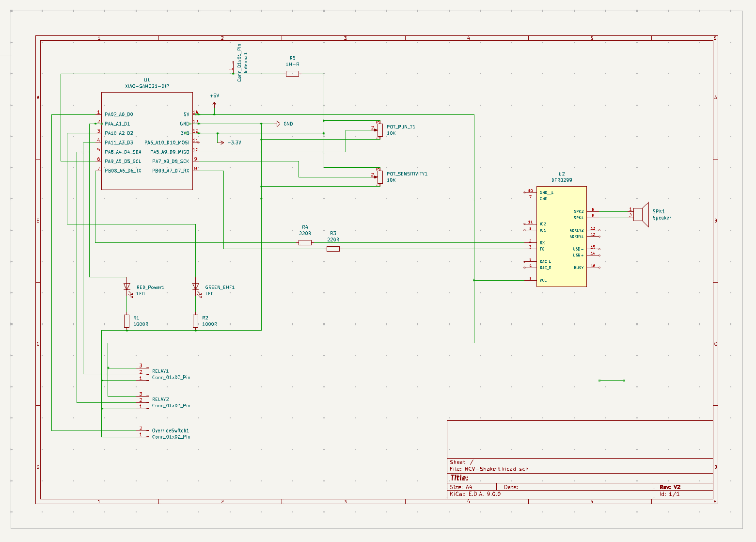Click the PA8_A4_D4_SDA pin label

pos(123,152)
